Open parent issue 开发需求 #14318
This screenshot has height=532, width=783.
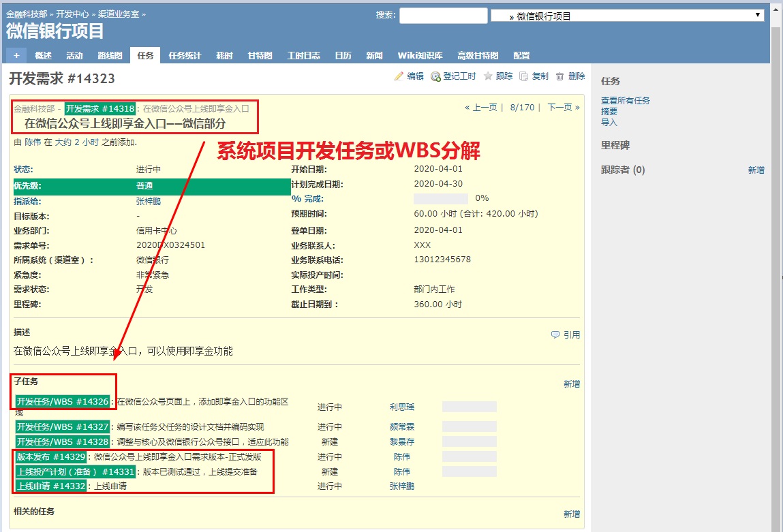click(x=100, y=108)
